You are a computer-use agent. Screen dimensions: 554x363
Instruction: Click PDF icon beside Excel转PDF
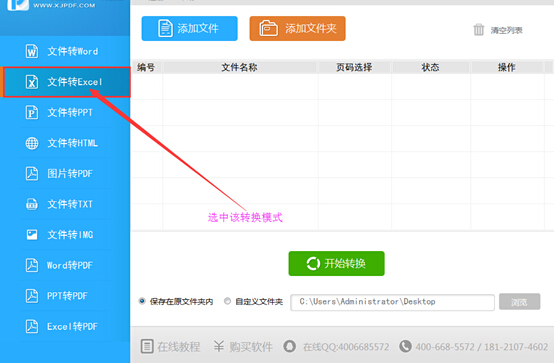[32, 327]
